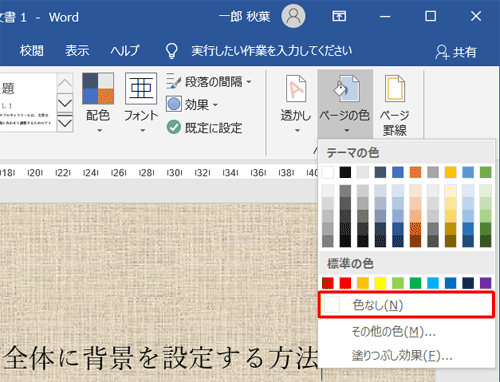Pick light green standard color swatch
500x382 pixels.
click(398, 283)
